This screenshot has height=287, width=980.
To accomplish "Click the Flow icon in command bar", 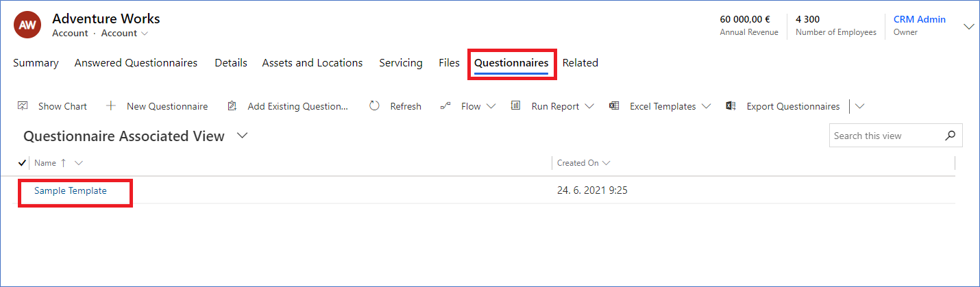I will [445, 105].
